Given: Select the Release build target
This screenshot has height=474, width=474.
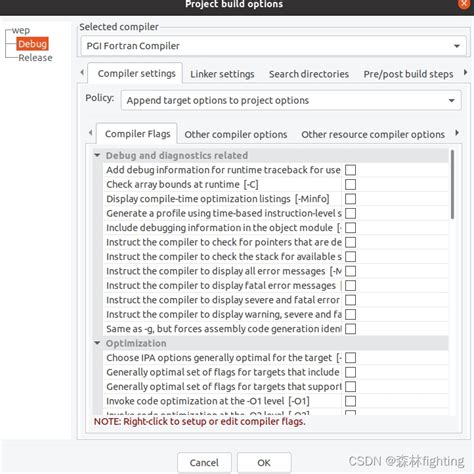Looking at the screenshot, I should point(35,58).
